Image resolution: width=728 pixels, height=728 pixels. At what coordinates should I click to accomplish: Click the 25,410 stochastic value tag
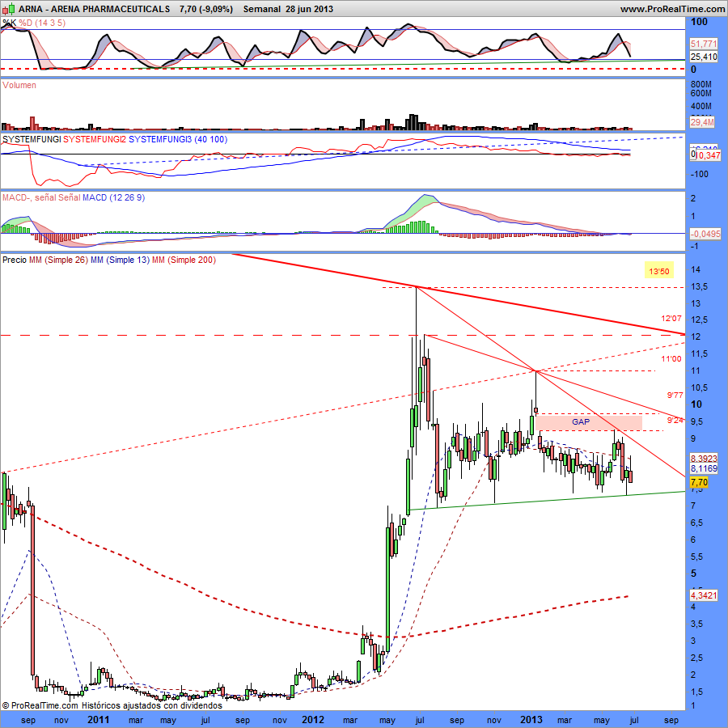pos(704,57)
